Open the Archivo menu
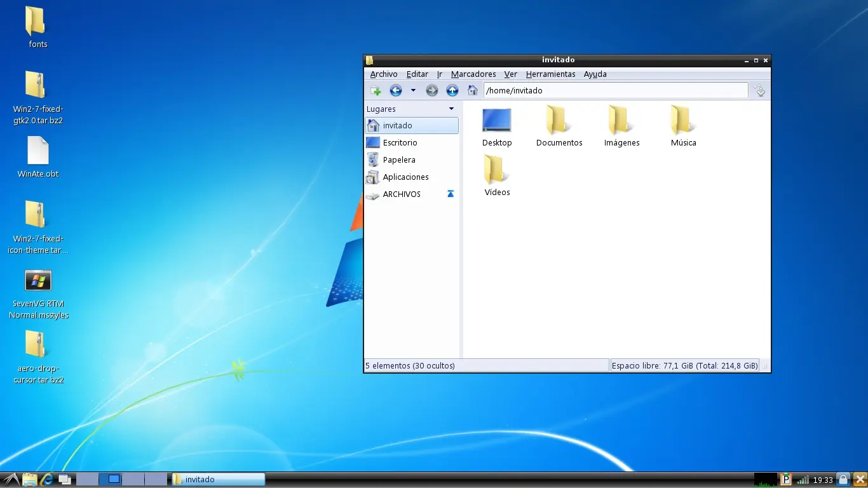 coord(384,74)
